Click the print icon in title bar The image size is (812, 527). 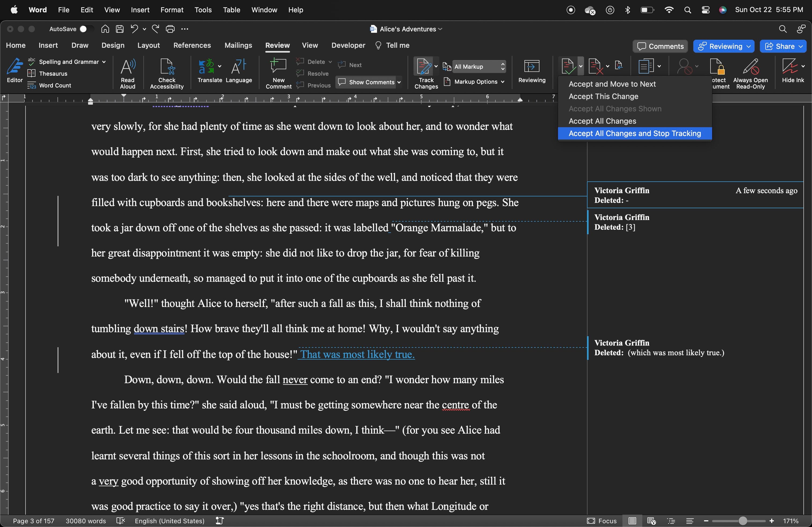170,29
